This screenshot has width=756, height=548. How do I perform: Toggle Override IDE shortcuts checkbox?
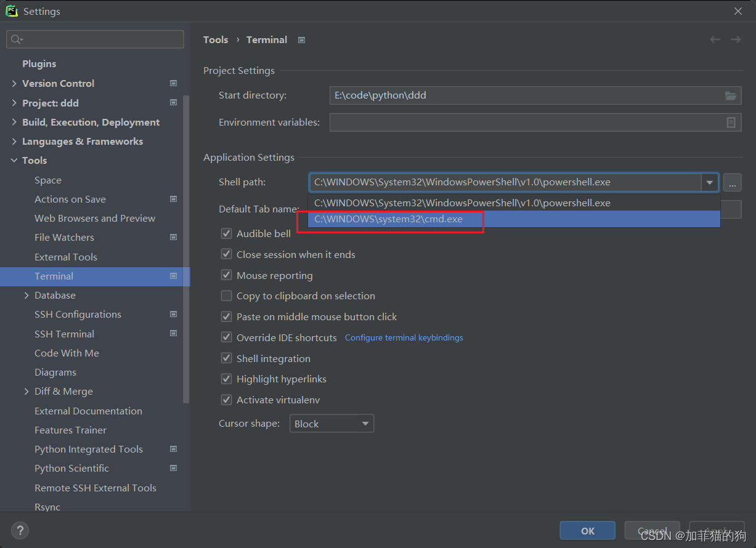click(x=226, y=337)
